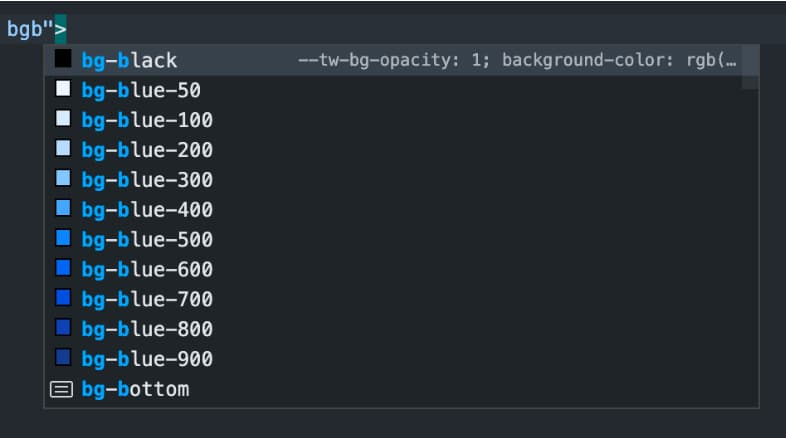The height and width of the screenshot is (438, 786).
Task: Pick bg-blue-800 from suggestions
Action: [x=146, y=329]
